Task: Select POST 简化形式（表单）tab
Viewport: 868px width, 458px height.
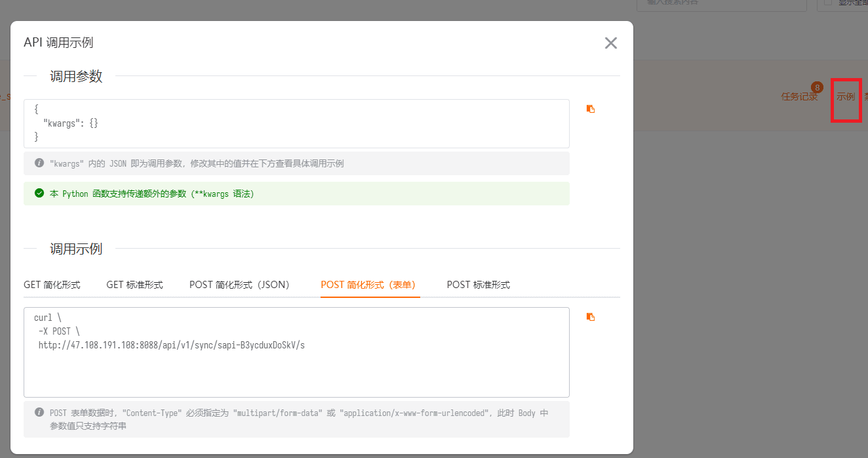Action: (x=370, y=285)
